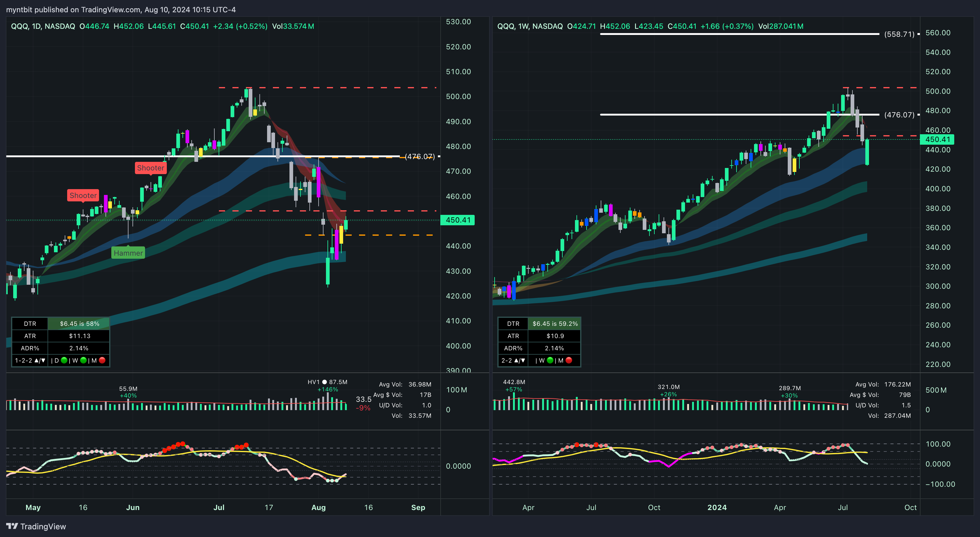The image size is (980, 537).
Task: Click the weekly DTR value $6.45 is 59.2%
Action: tap(555, 324)
